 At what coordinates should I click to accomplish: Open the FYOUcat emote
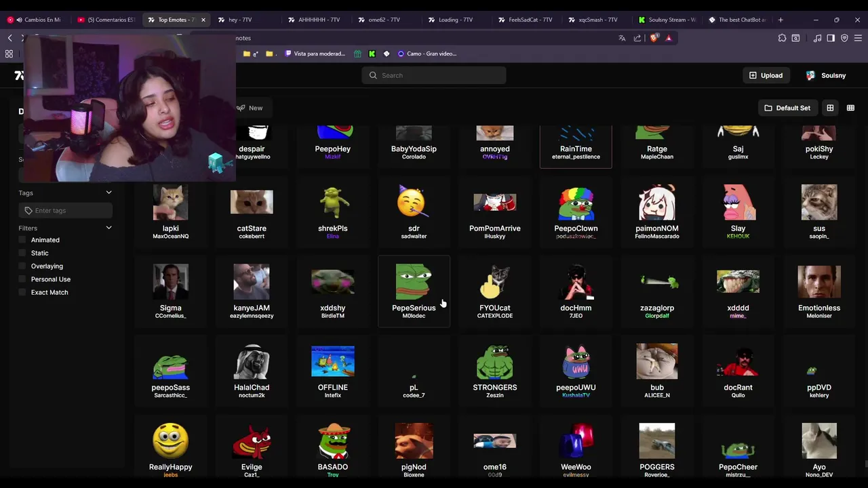494,291
